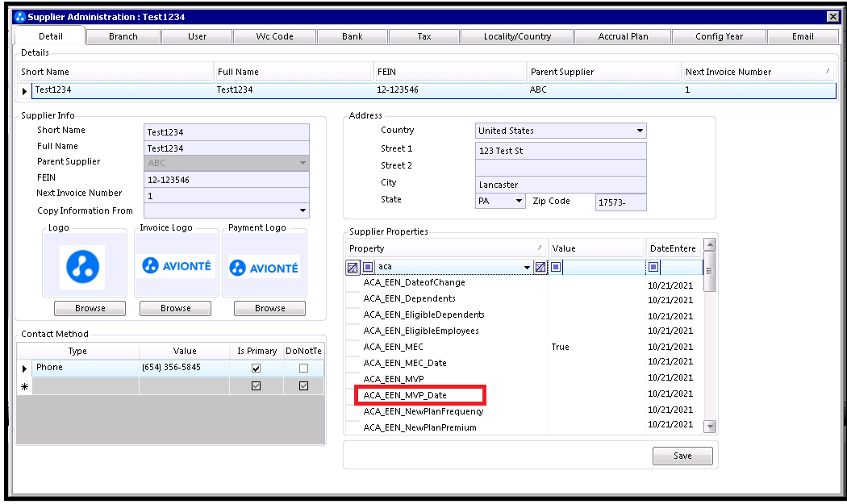847x504 pixels.
Task: Click the Supplier Properties vertical scrollbar thumb
Action: (711, 271)
